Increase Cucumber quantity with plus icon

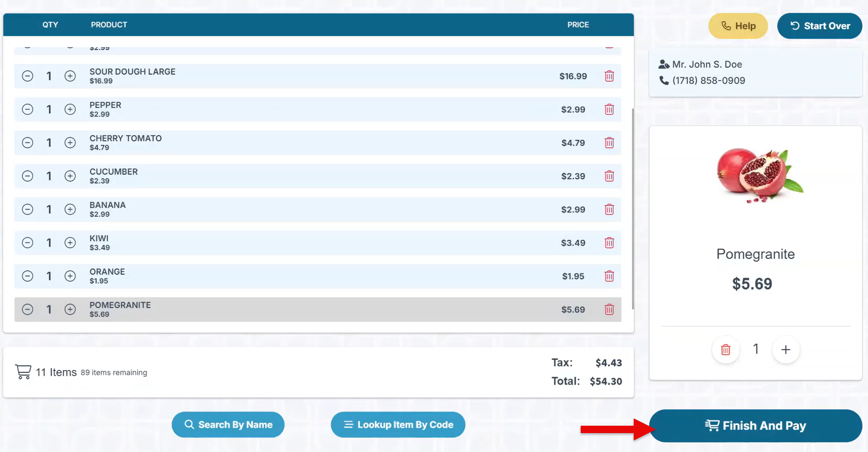(70, 176)
